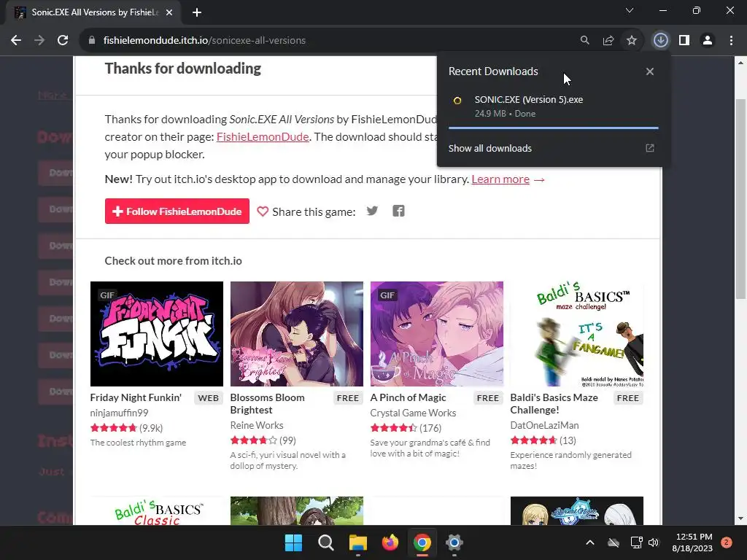Reload the current page
Viewport: 747px width, 560px height.
[x=63, y=41]
